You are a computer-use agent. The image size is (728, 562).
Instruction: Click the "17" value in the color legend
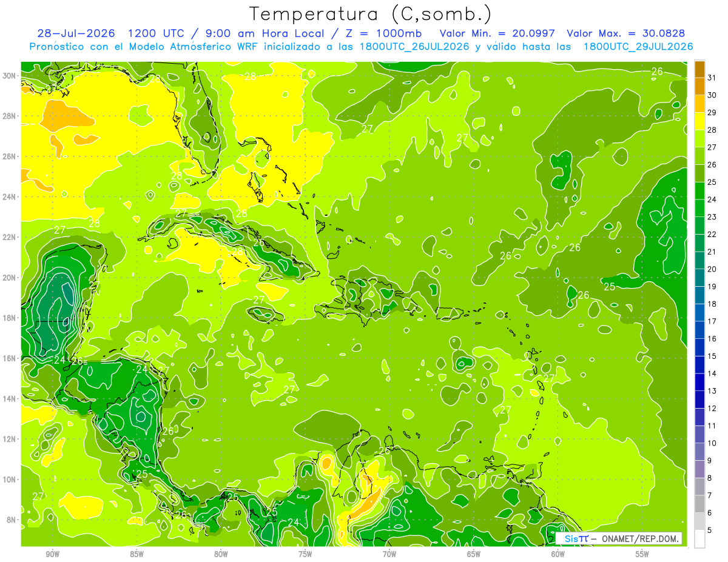[x=712, y=321]
